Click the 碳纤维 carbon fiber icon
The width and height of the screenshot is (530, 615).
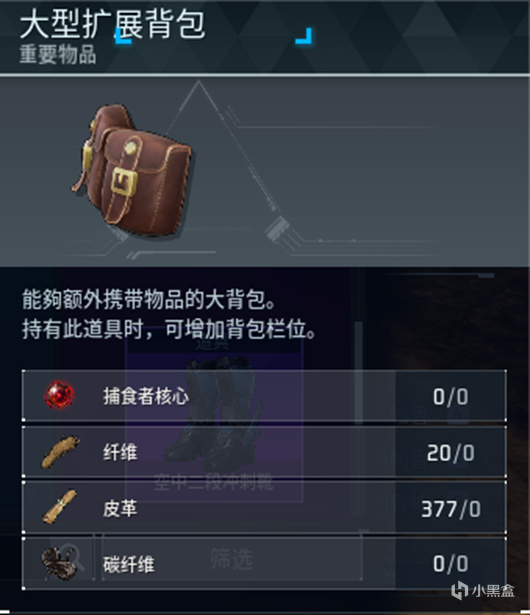pyautogui.click(x=60, y=564)
